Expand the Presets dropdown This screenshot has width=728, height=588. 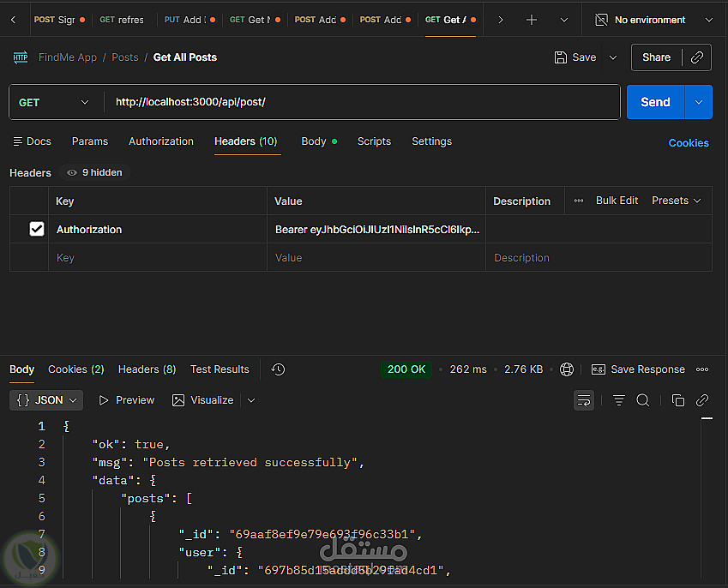[x=677, y=201]
